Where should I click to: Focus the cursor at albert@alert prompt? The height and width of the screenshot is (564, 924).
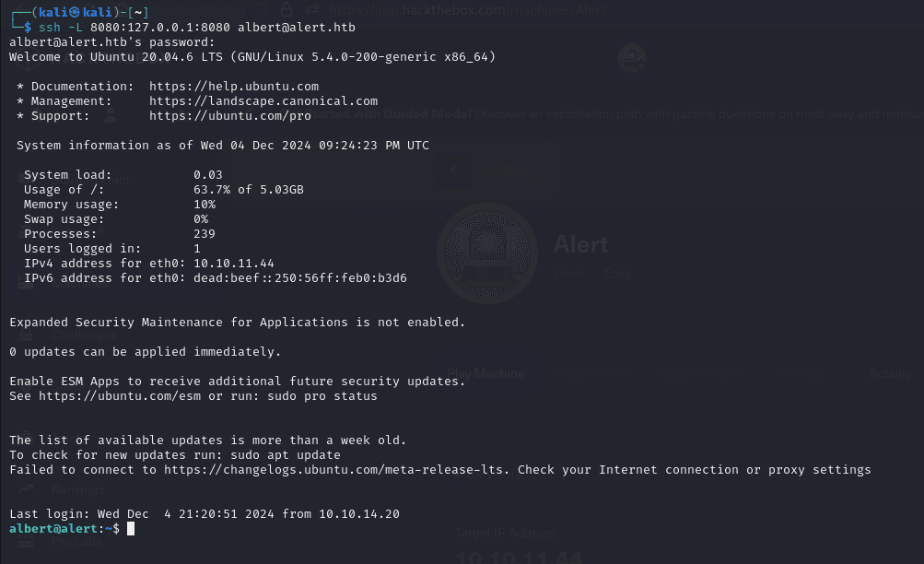point(131,529)
